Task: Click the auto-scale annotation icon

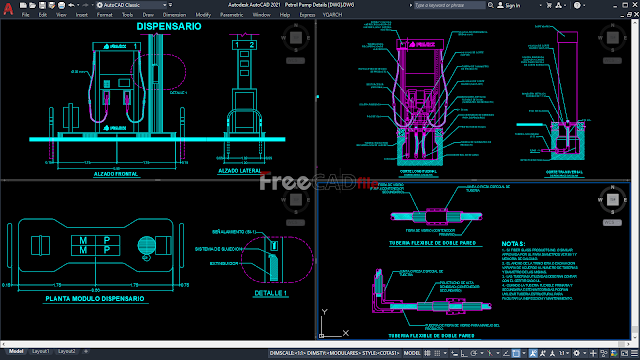Action: [x=542, y=353]
